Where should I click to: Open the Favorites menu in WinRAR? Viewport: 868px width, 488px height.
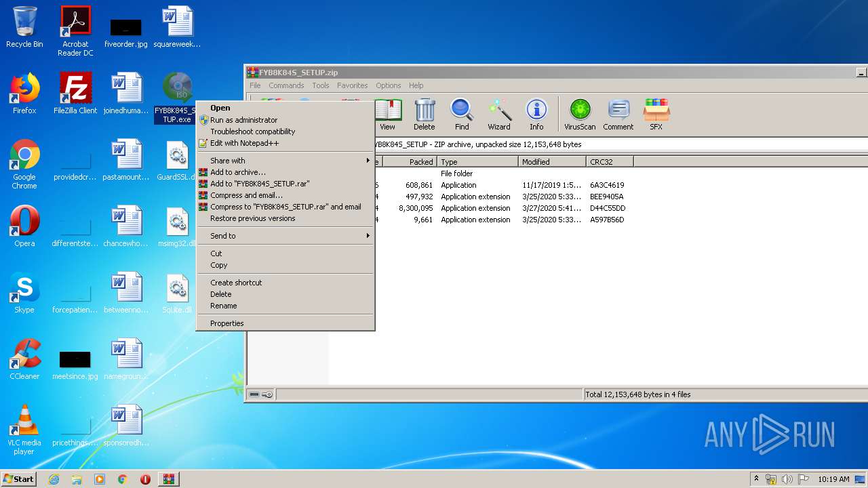coord(353,85)
